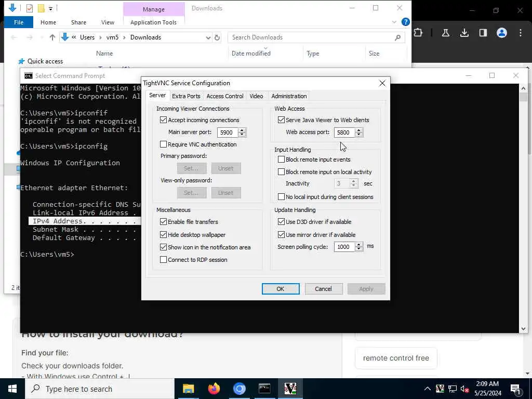Open the Share ribbon tab in Explorer

pyautogui.click(x=79, y=22)
